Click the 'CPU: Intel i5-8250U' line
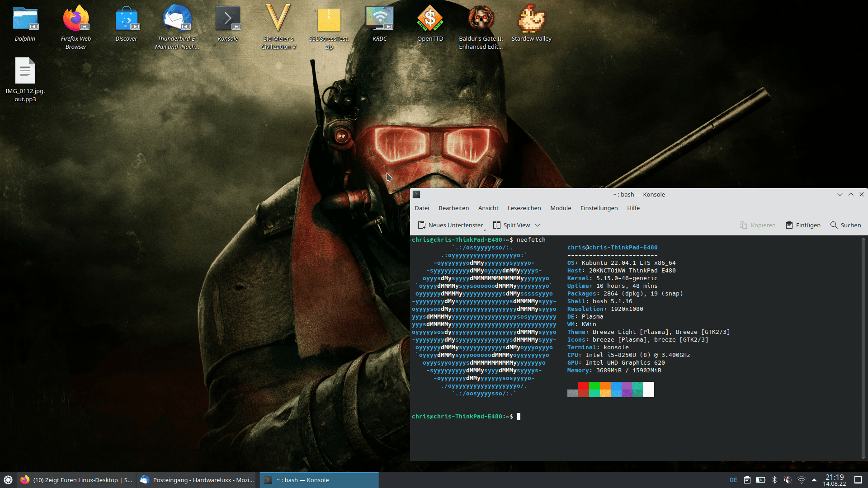This screenshot has width=868, height=488. [629, 355]
